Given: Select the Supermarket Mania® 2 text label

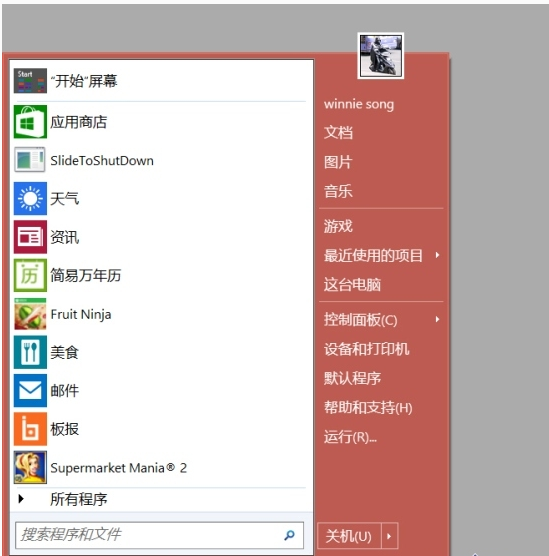Looking at the screenshot, I should [x=118, y=468].
